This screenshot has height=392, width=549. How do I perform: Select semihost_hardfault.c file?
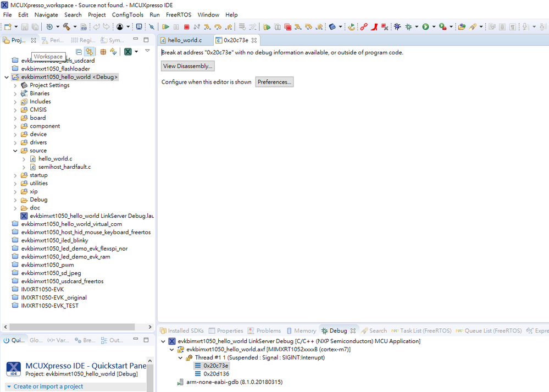click(64, 167)
